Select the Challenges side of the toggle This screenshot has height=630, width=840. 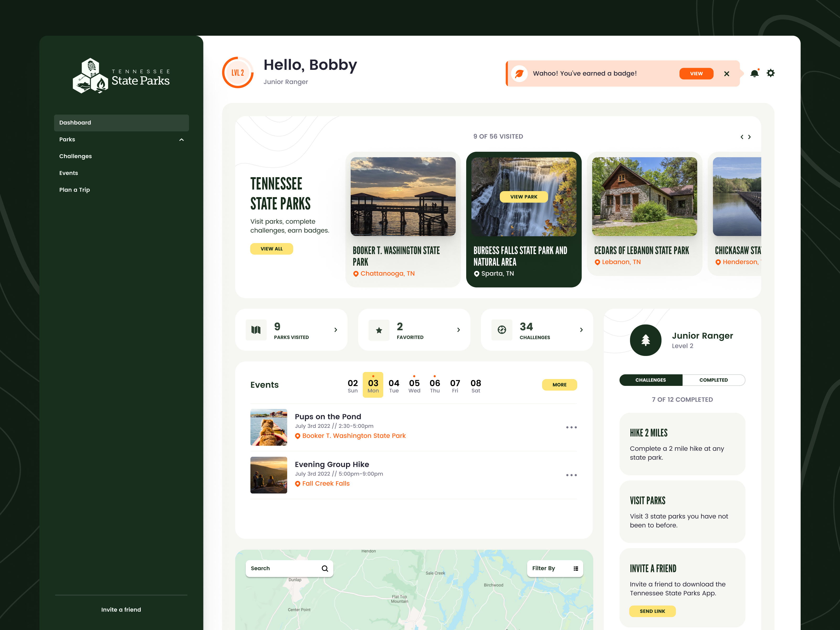click(x=650, y=380)
